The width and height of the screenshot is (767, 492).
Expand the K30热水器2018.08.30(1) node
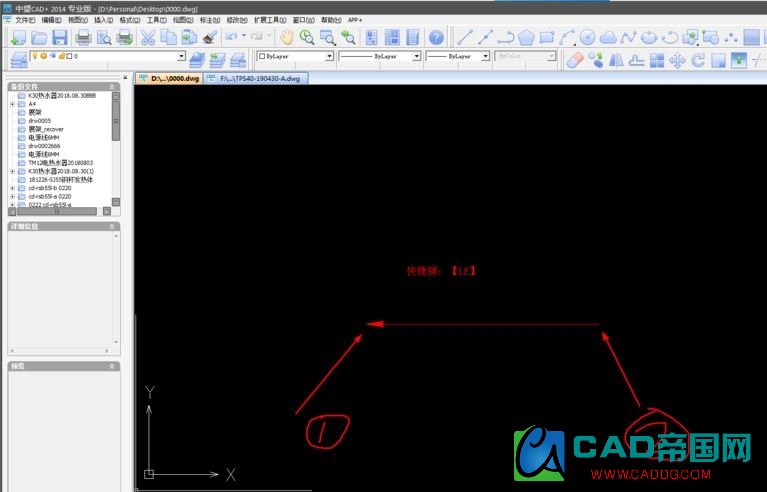point(12,171)
